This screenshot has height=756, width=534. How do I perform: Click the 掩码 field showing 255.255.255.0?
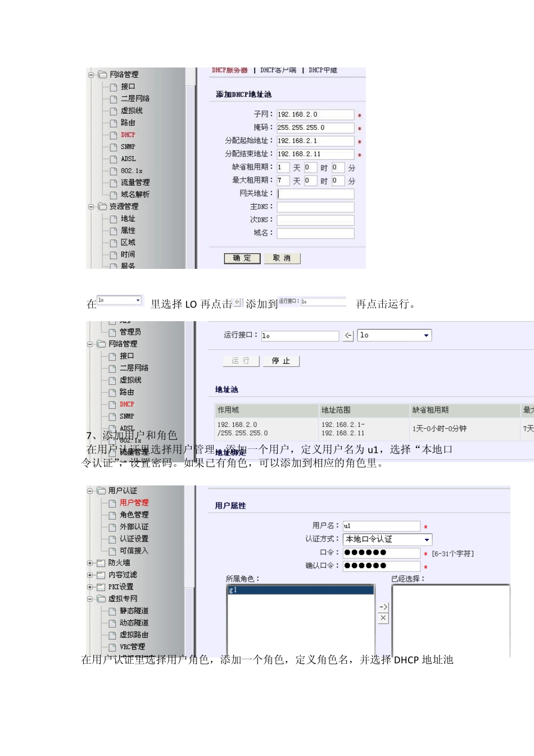(315, 128)
